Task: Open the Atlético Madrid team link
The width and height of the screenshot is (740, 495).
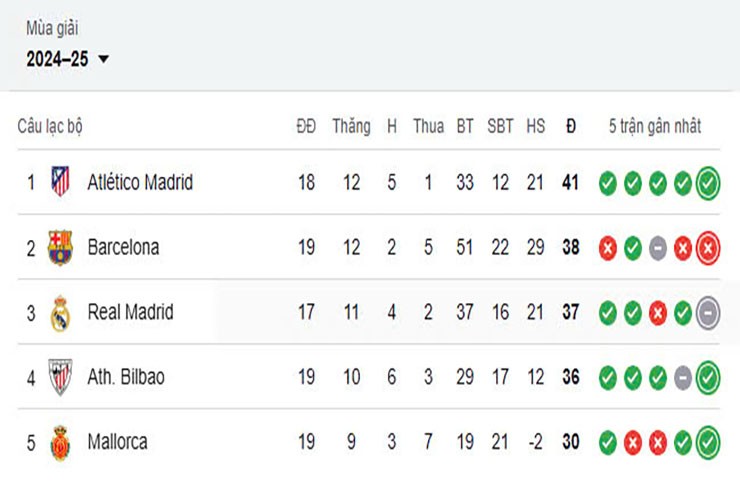Action: pyautogui.click(x=140, y=183)
